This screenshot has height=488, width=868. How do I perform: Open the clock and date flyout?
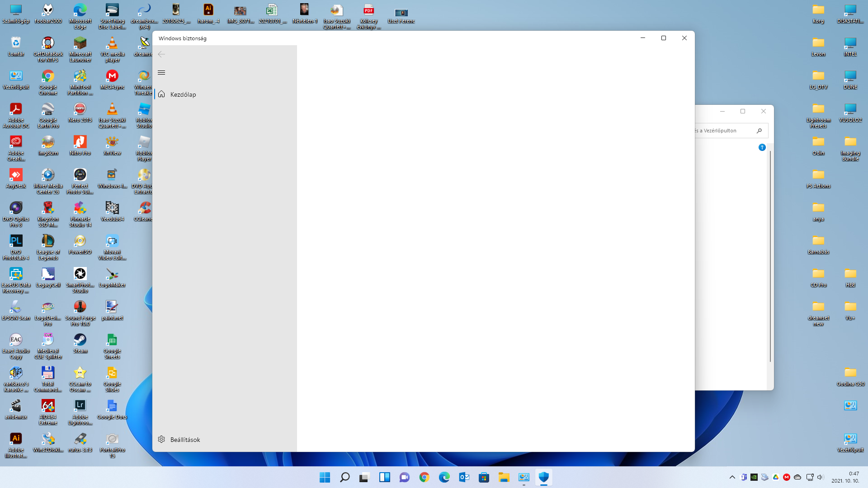pos(846,477)
